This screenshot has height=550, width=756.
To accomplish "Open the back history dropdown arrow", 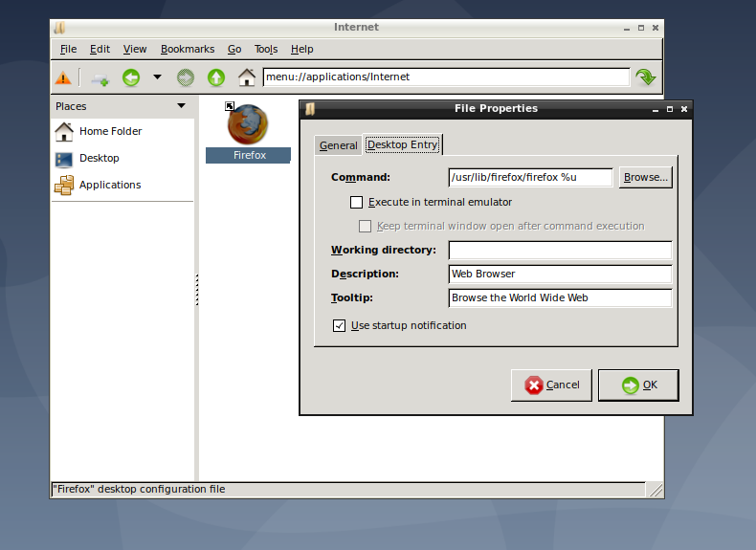I will tap(157, 77).
